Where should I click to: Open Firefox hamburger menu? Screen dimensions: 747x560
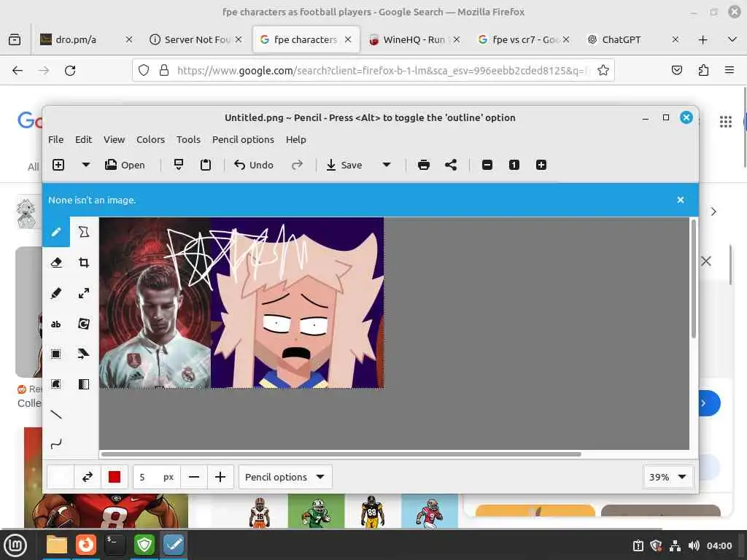click(x=729, y=71)
